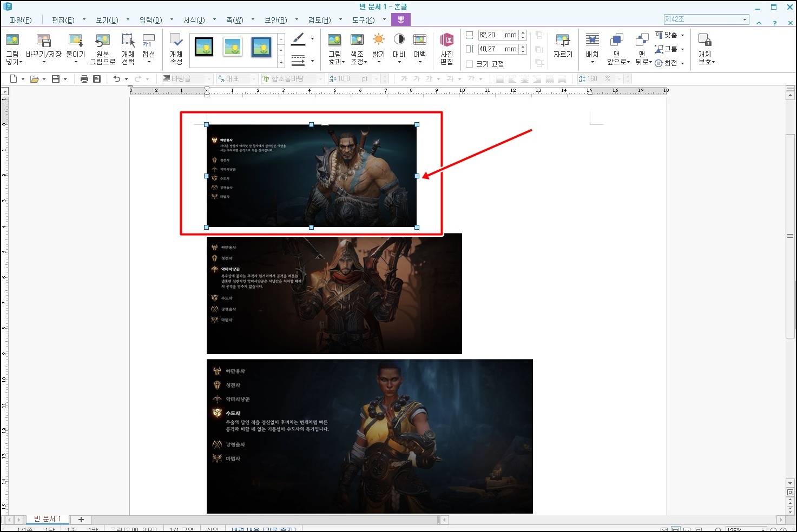Open the save icon dropdown arrow
The height and width of the screenshot is (532, 797).
65,79
